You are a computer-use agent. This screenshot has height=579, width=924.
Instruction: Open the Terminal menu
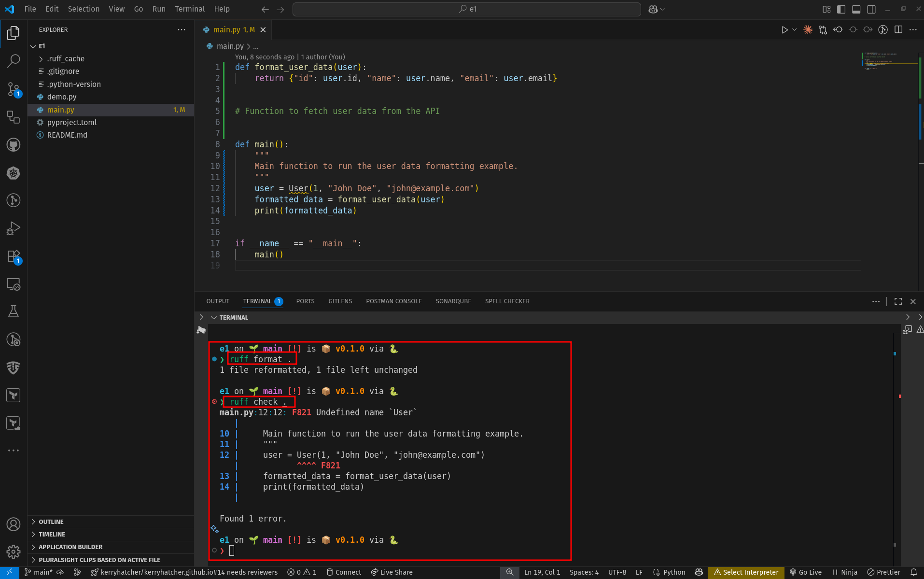[189, 9]
